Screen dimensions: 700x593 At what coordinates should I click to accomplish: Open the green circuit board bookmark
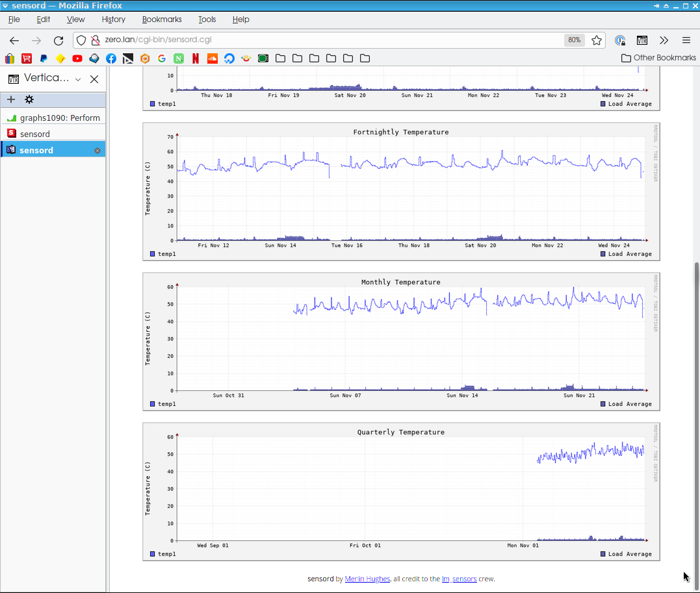click(263, 58)
